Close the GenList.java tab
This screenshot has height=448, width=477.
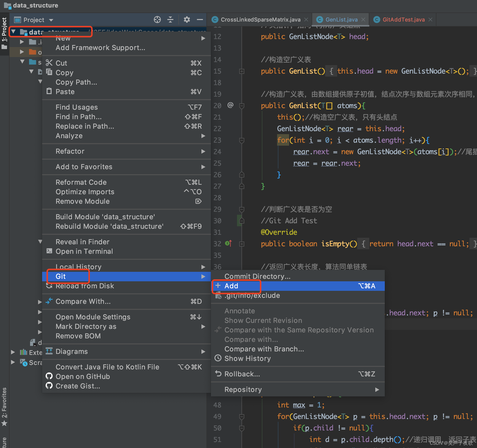[x=363, y=20]
